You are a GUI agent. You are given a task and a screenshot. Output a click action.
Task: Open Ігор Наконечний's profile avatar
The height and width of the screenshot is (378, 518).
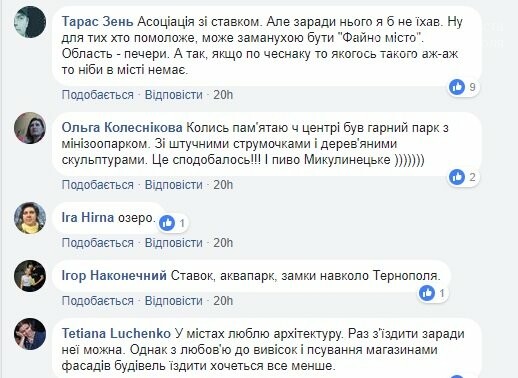30,276
